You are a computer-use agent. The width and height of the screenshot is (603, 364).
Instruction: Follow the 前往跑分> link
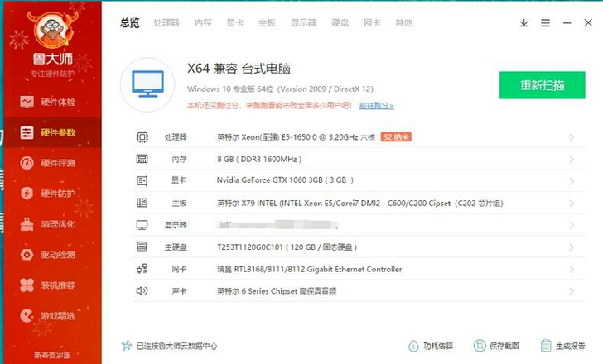(377, 106)
